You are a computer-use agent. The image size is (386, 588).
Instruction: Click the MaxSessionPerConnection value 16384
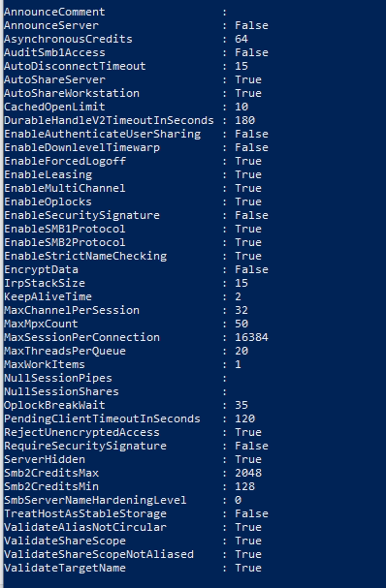tap(251, 337)
